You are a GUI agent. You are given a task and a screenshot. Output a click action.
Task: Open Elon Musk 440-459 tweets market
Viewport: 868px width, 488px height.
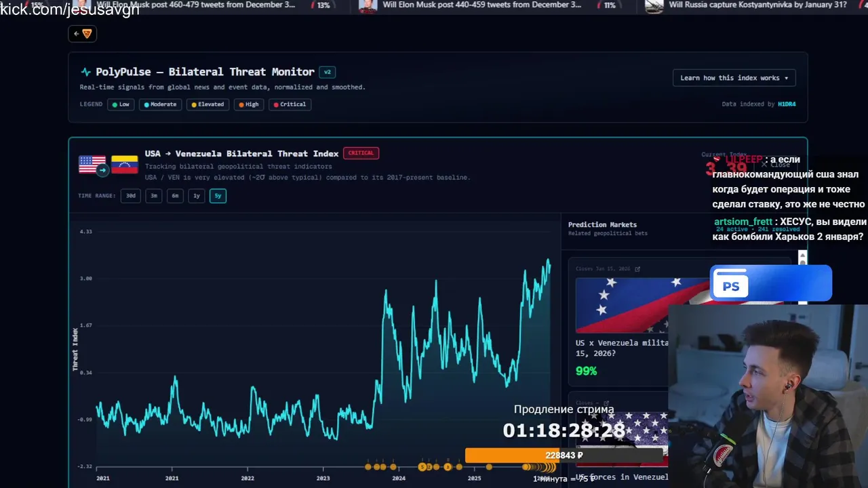482,5
